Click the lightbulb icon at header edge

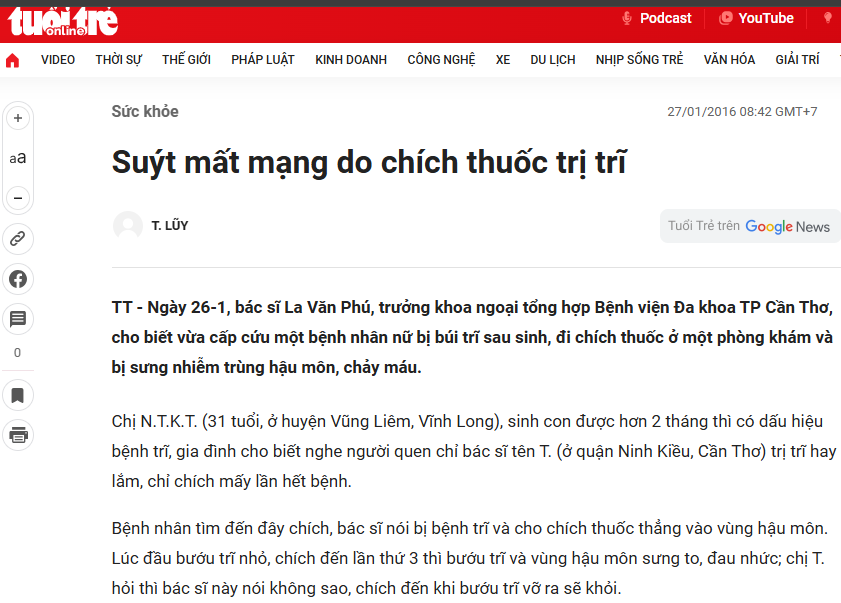point(828,18)
